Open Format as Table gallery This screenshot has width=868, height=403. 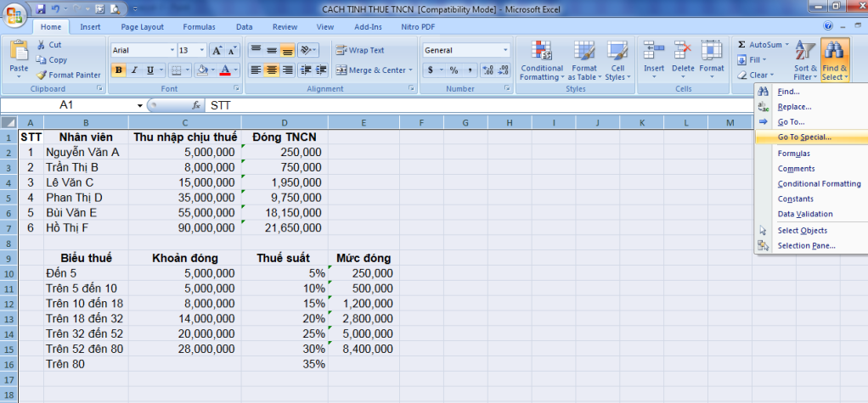(584, 61)
